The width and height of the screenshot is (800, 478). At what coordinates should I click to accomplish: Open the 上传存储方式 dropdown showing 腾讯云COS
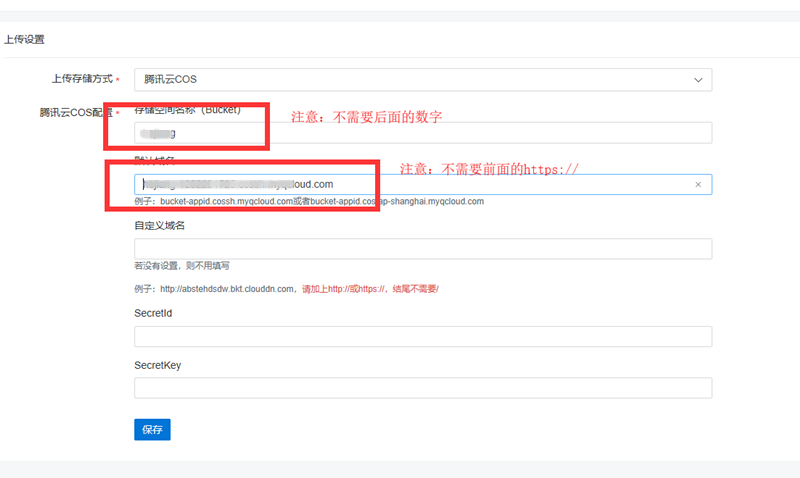click(423, 80)
